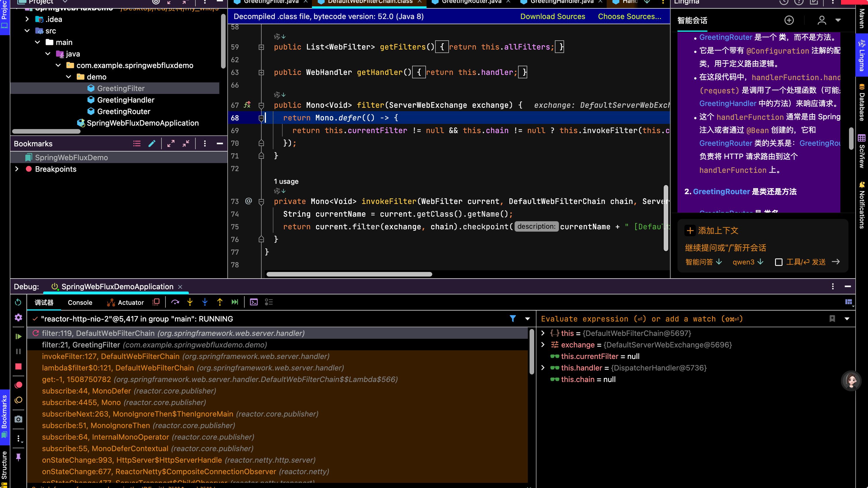Expand the this.handler variable

(x=542, y=368)
